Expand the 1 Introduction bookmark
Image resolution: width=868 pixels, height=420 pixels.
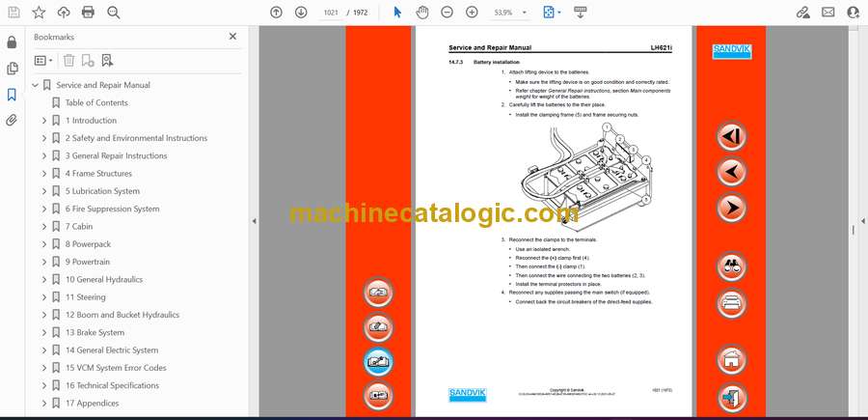pyautogui.click(x=44, y=121)
